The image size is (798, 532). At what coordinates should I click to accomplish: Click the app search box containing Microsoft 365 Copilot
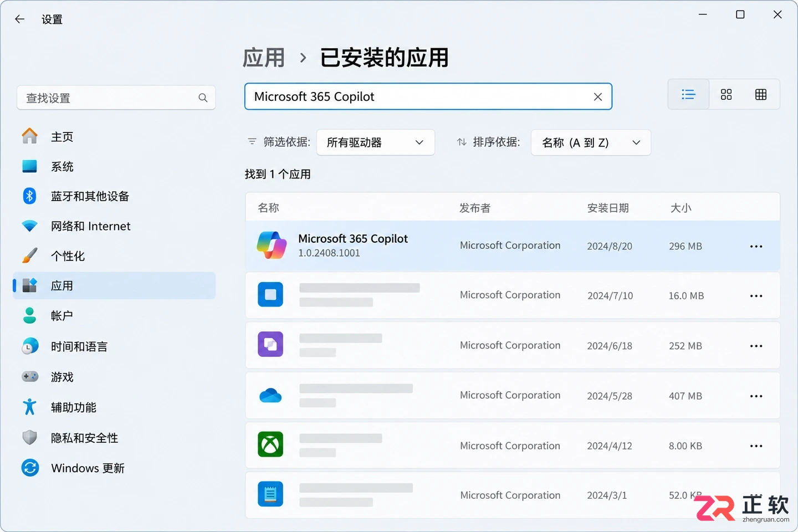(x=428, y=97)
